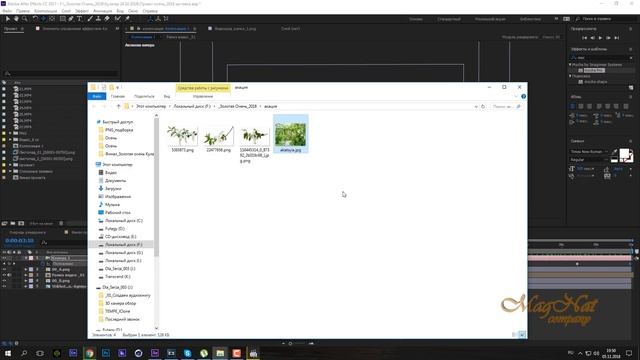Click the Explorer search field

(506, 107)
